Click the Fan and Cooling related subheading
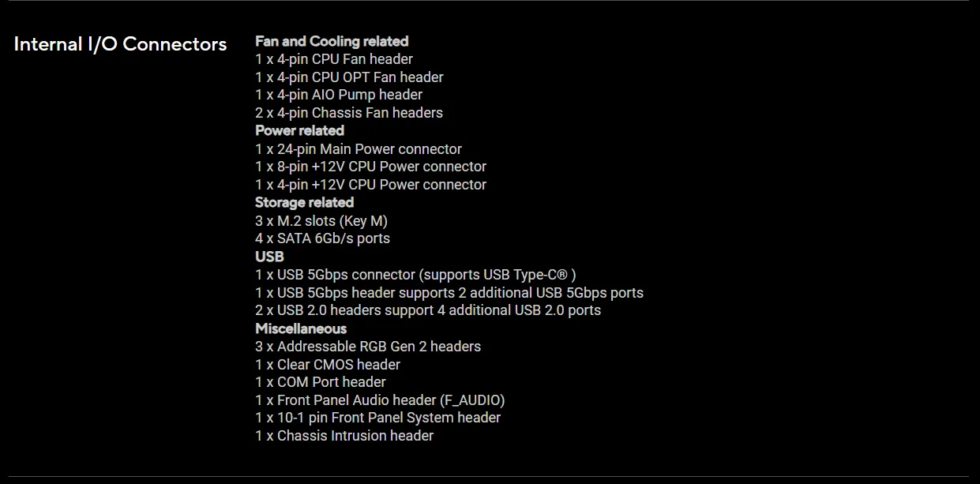This screenshot has width=980, height=484. click(332, 41)
